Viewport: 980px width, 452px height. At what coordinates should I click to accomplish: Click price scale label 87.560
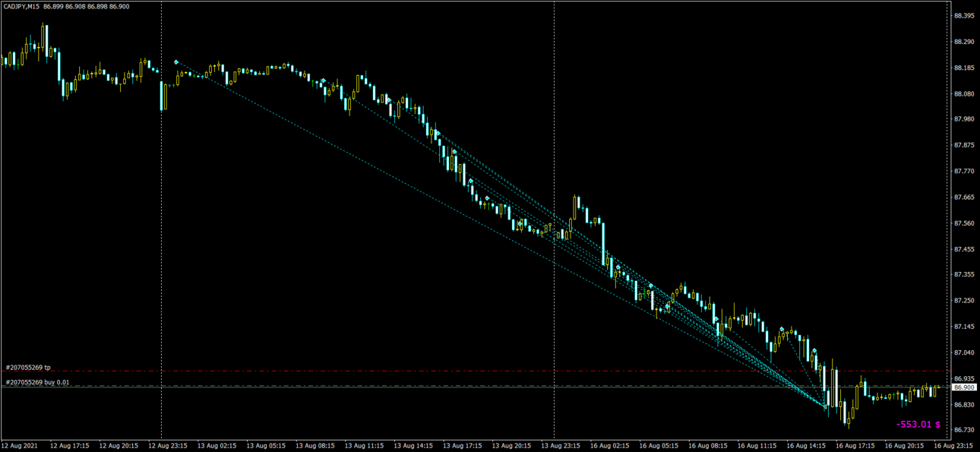(x=964, y=223)
